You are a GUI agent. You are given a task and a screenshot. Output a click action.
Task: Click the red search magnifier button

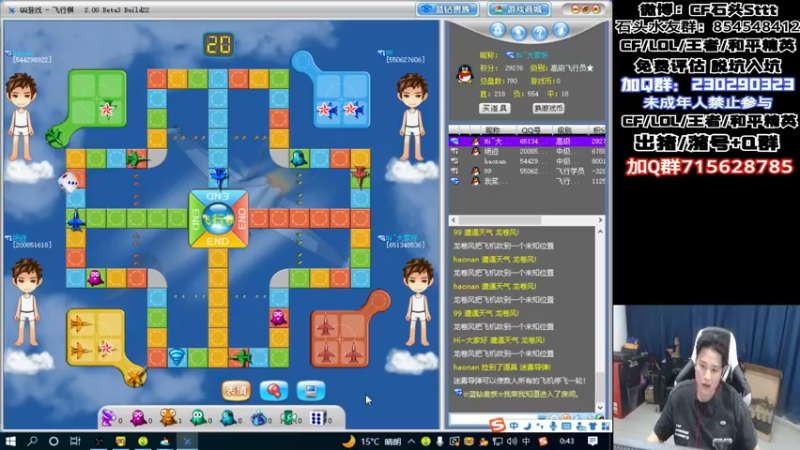point(273,391)
